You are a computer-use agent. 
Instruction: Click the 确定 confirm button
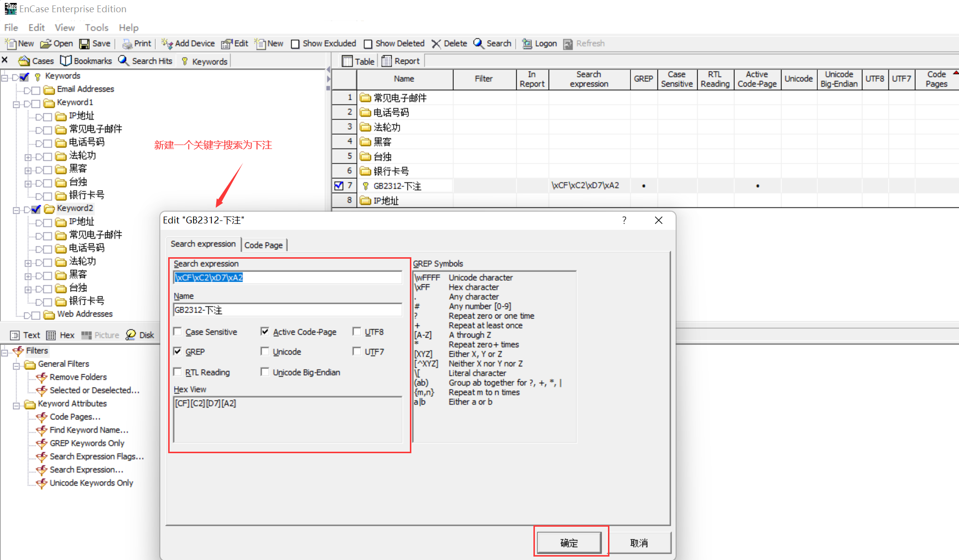[569, 543]
